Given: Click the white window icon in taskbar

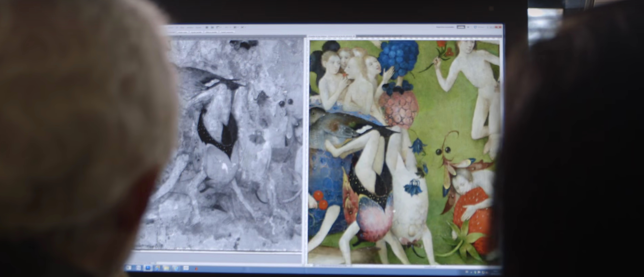Looking at the screenshot, I should pos(186,268).
